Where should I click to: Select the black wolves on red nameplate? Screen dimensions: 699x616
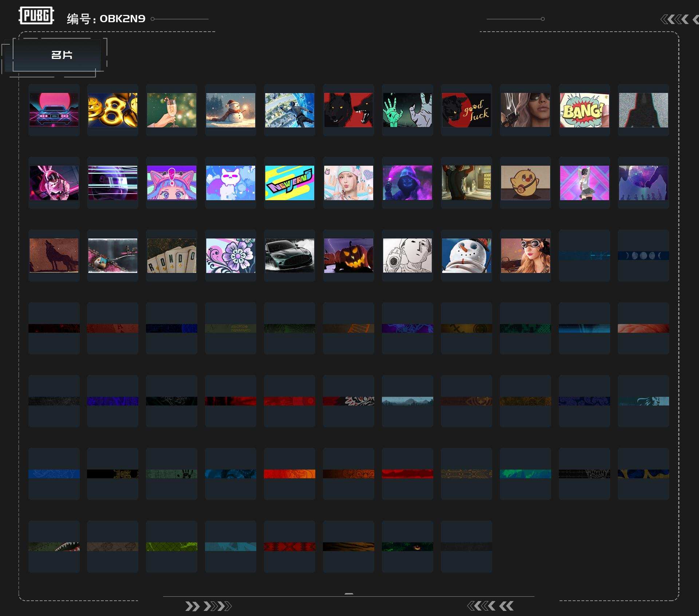(x=349, y=110)
